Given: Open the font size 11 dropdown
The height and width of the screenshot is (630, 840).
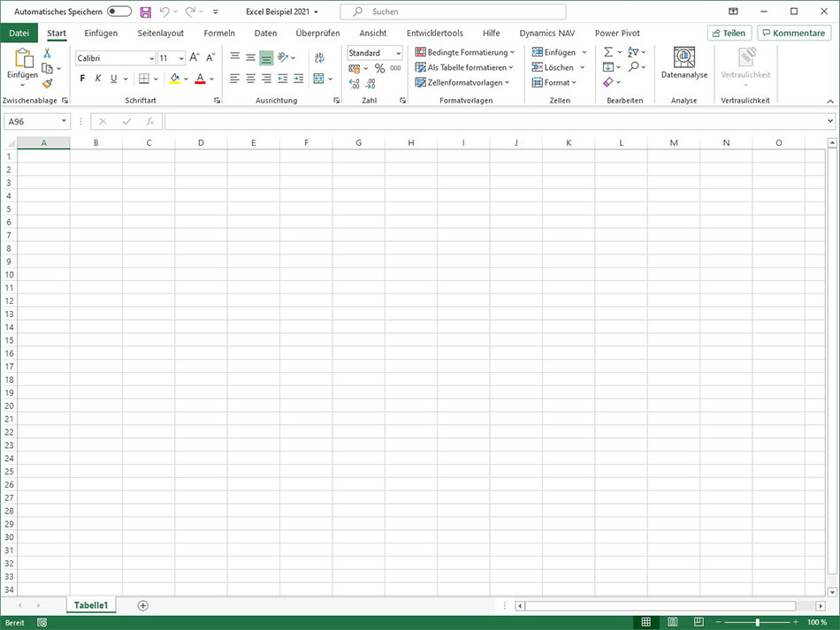Looking at the screenshot, I should pyautogui.click(x=181, y=58).
